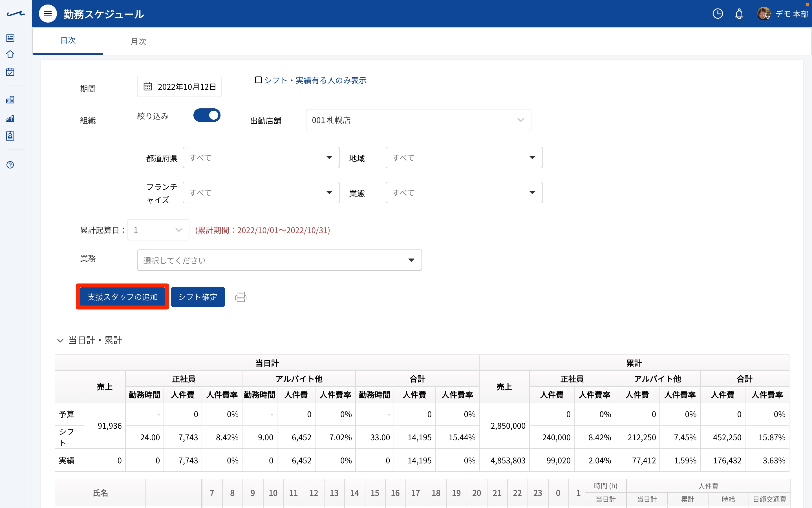Go to the home sidebar icon

[10, 54]
